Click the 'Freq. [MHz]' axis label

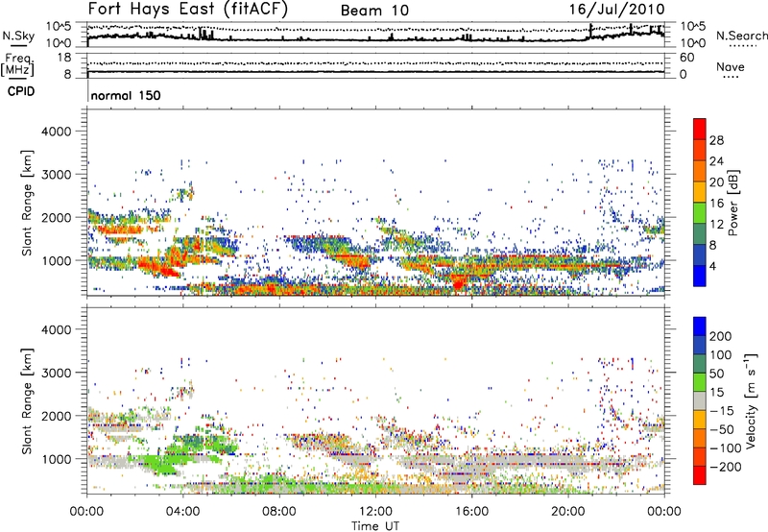tap(17, 65)
